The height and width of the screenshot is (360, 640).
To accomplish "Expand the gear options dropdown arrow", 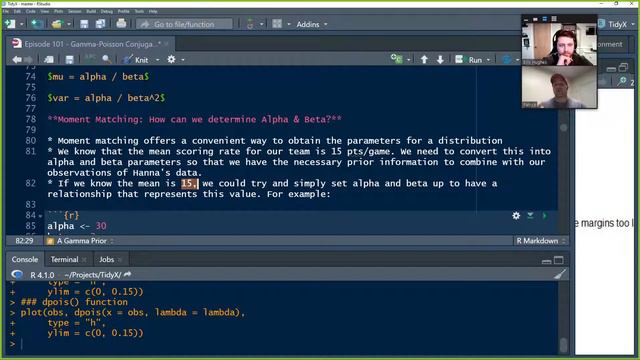I will [183, 60].
